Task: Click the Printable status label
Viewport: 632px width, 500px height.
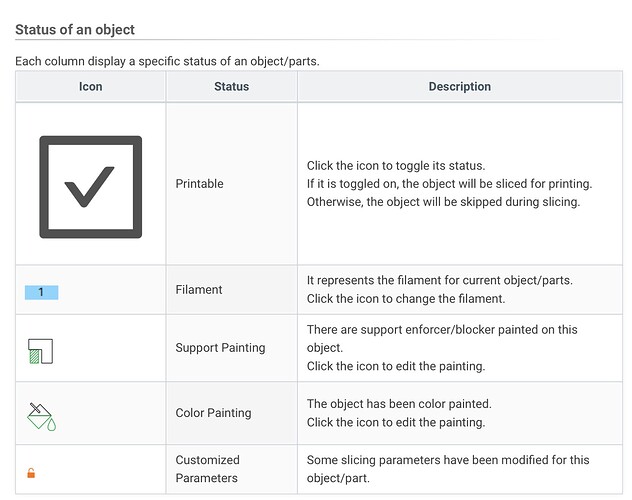Action: (x=200, y=184)
